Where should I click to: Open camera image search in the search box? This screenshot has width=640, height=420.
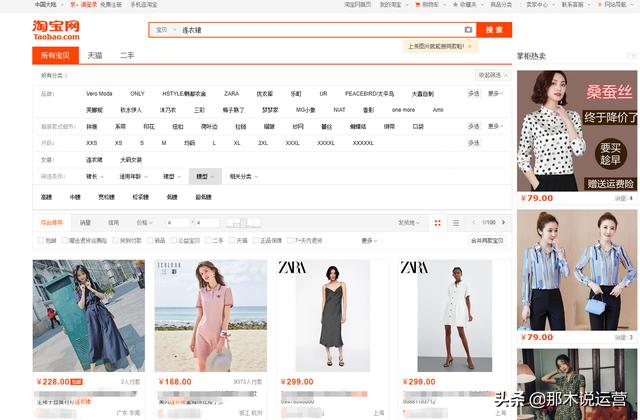pos(468,29)
